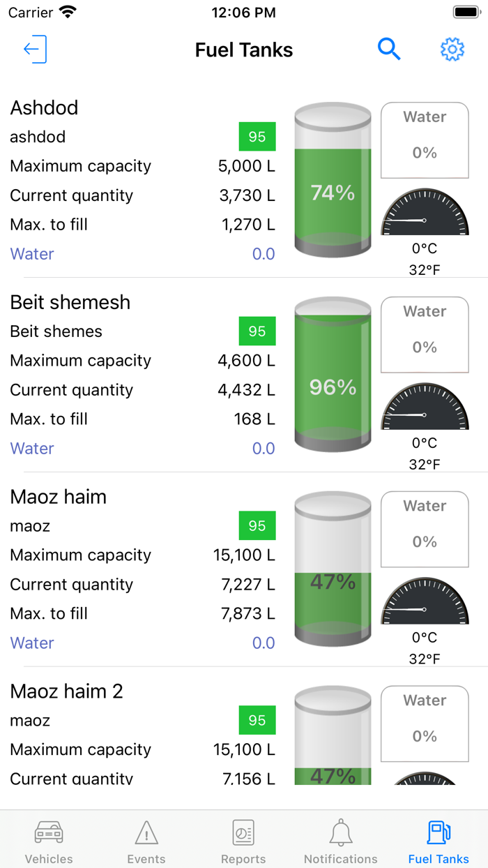Select Beit shemesh temperature gauge
The height and width of the screenshot is (868, 488).
click(425, 406)
